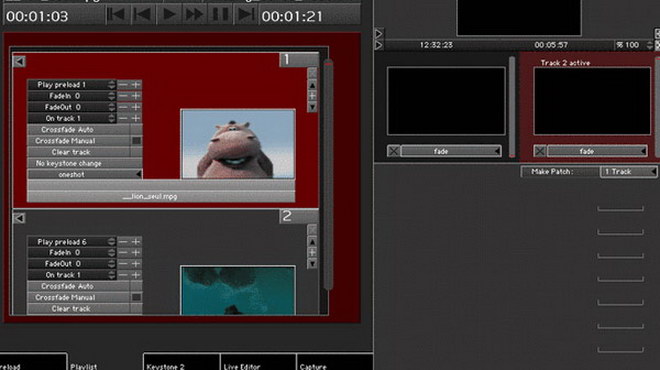660x370 pixels.
Task: Pause playback with the pause icon
Action: 220,15
